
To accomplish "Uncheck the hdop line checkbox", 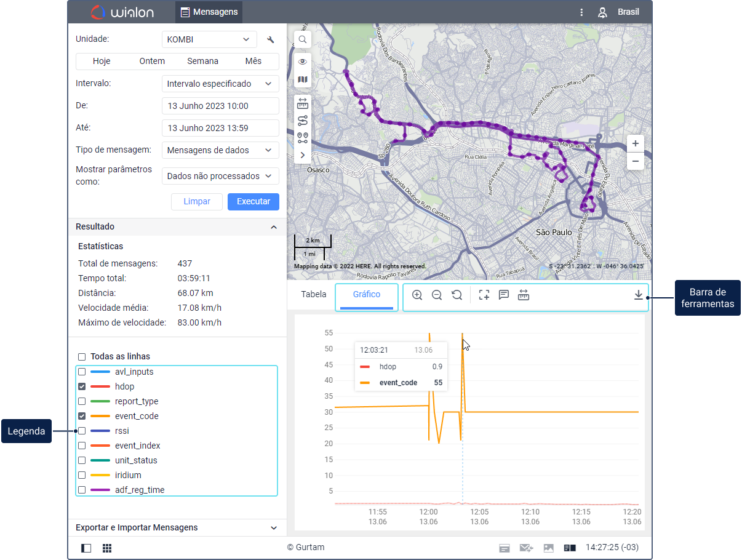I will coord(82,386).
